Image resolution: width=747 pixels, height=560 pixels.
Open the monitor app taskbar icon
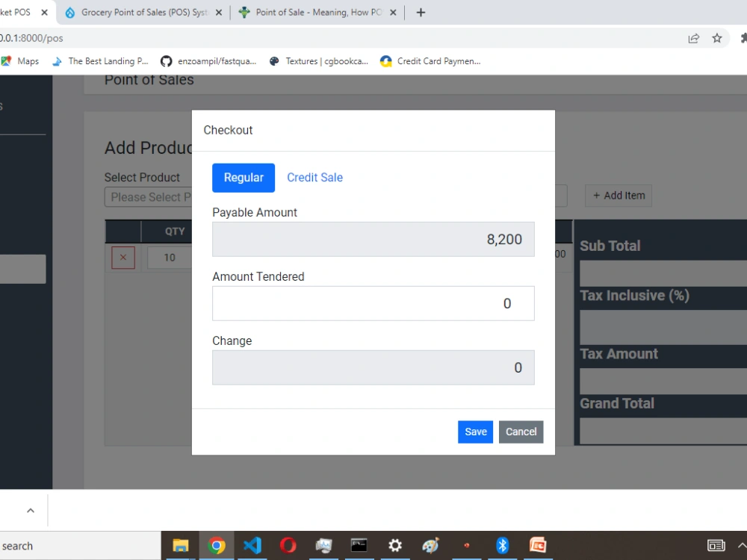pyautogui.click(x=323, y=546)
